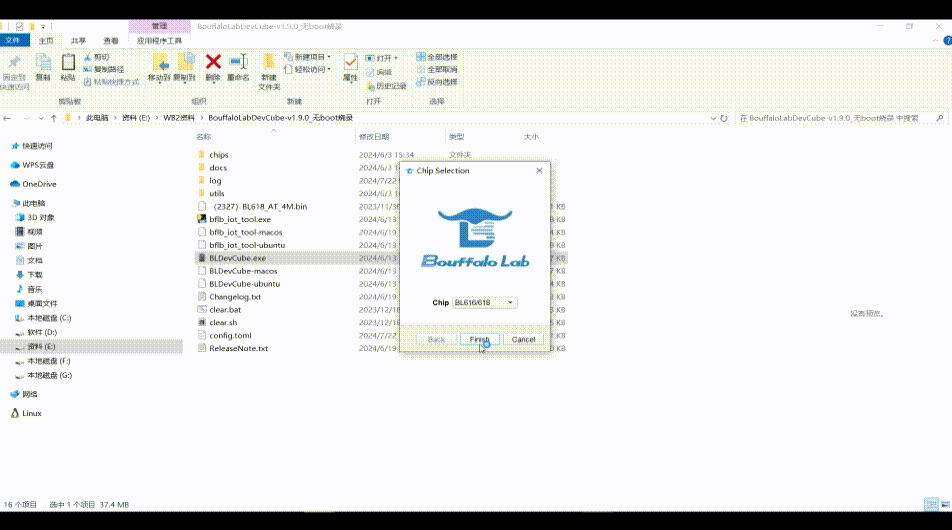Click the Up one level arrow
Viewport: 952px width, 530px height.
53,118
